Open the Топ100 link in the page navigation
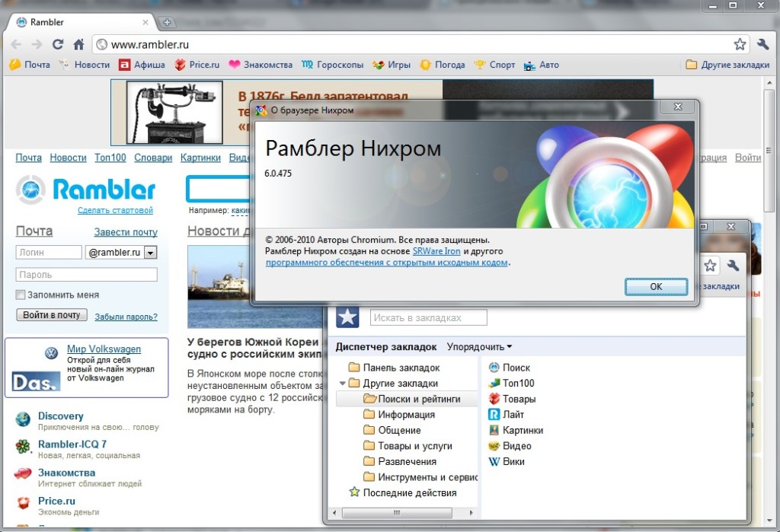The width and height of the screenshot is (780, 532). 110,158
